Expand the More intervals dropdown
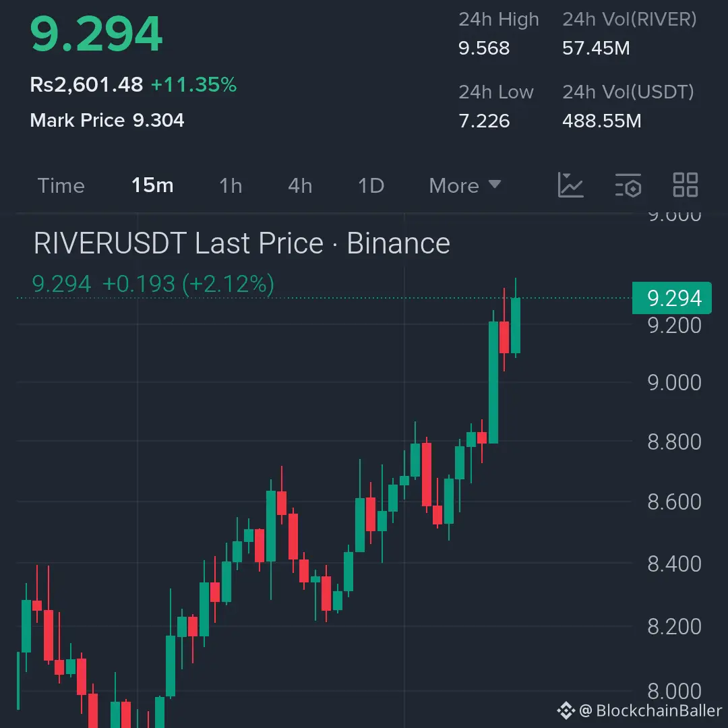The height and width of the screenshot is (728, 728). 464,186
